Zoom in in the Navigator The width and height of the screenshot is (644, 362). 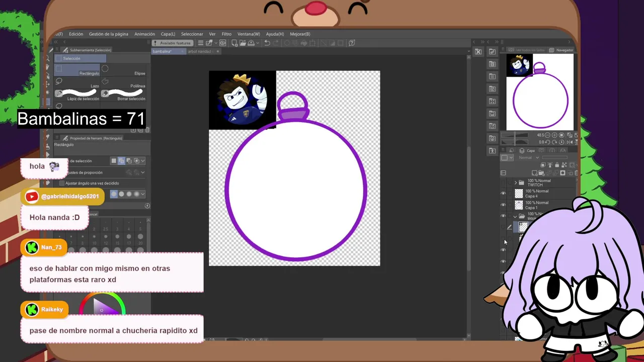point(554,135)
